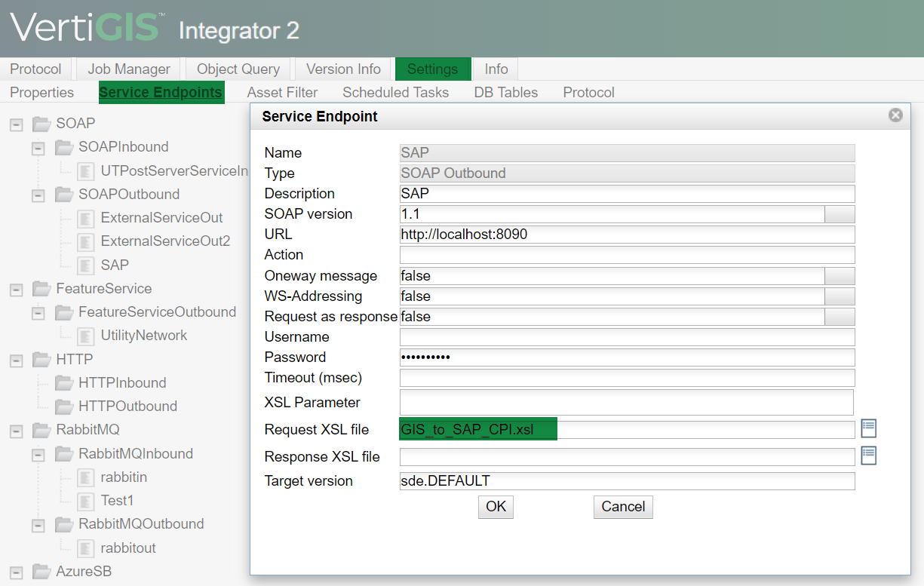The image size is (924, 586).
Task: Collapse the RabbitMQ tree node
Action: 16,431
